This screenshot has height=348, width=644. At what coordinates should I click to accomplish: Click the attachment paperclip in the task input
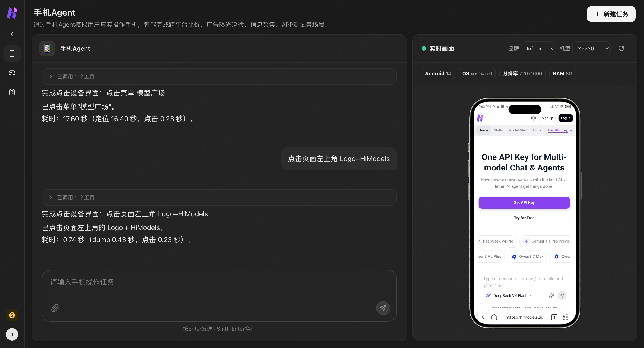(x=55, y=308)
